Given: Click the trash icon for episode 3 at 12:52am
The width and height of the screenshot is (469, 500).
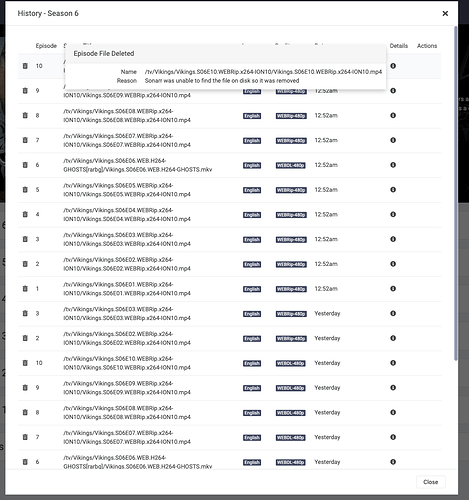Looking at the screenshot, I should click(25, 239).
